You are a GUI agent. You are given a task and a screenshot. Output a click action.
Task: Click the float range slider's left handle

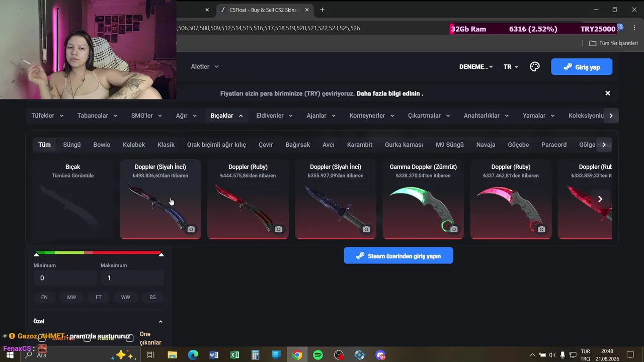(x=36, y=254)
